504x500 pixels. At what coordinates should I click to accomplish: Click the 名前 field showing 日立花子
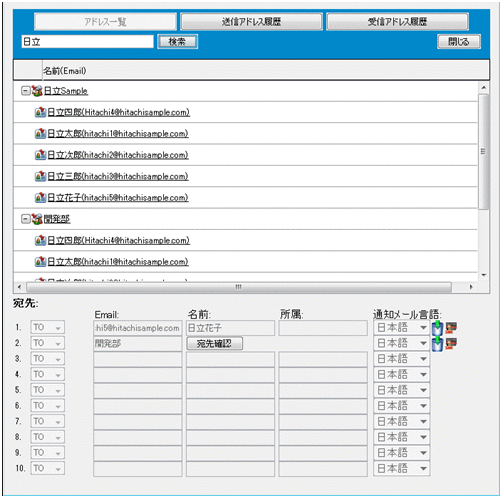click(x=230, y=328)
